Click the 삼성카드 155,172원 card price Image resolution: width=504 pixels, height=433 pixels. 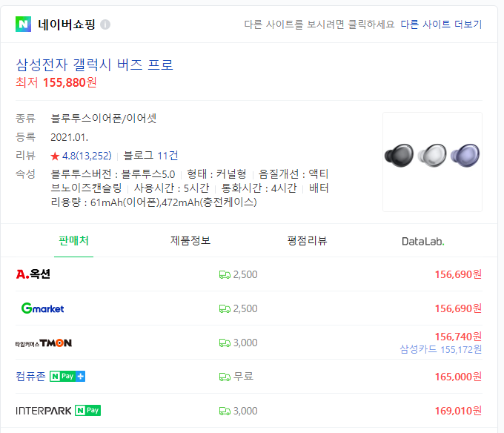(441, 349)
